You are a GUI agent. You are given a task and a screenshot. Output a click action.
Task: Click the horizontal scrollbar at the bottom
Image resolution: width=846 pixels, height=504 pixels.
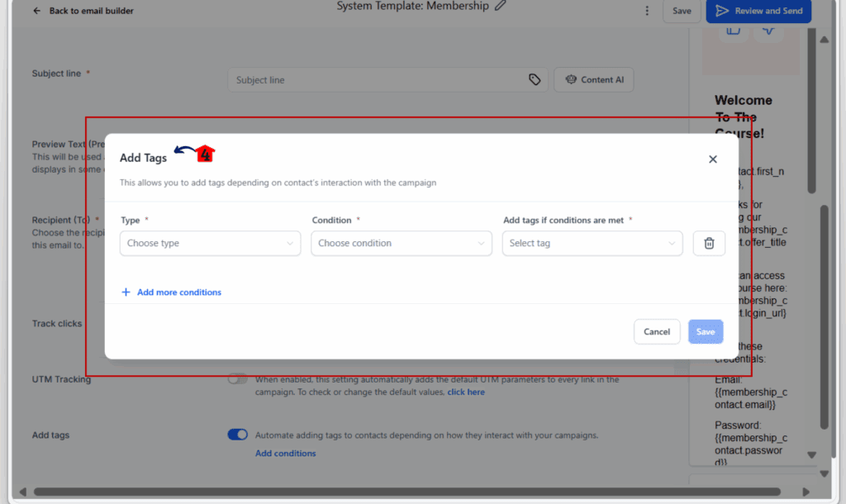pyautogui.click(x=406, y=492)
